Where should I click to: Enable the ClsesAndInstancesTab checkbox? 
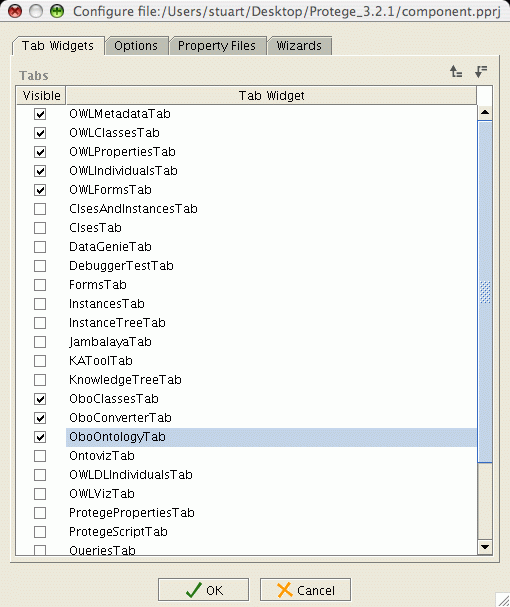(40, 209)
